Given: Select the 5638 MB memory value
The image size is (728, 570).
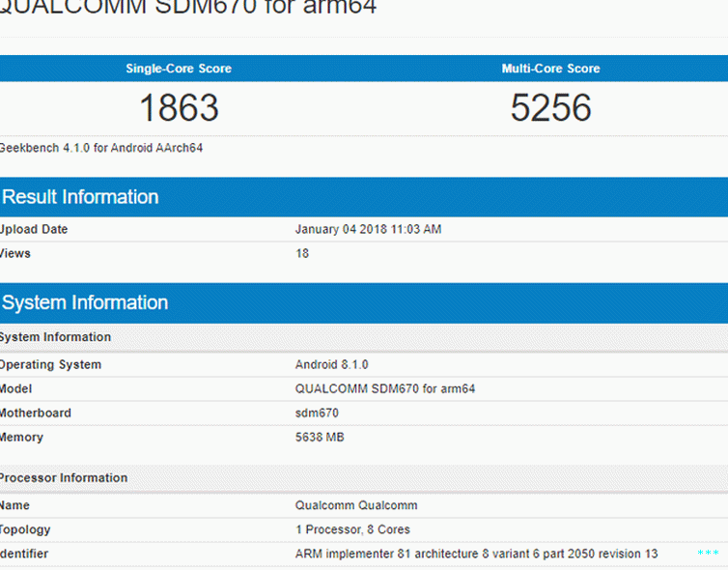Looking at the screenshot, I should pos(320,437).
